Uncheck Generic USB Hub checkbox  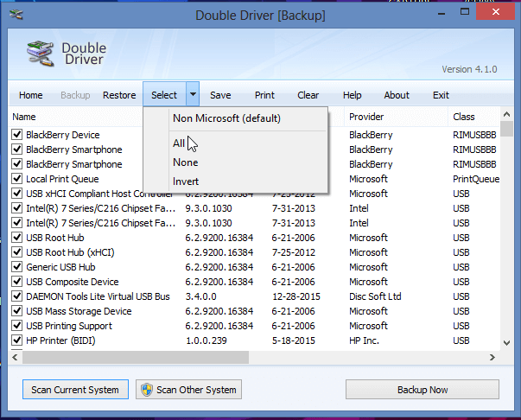16,267
